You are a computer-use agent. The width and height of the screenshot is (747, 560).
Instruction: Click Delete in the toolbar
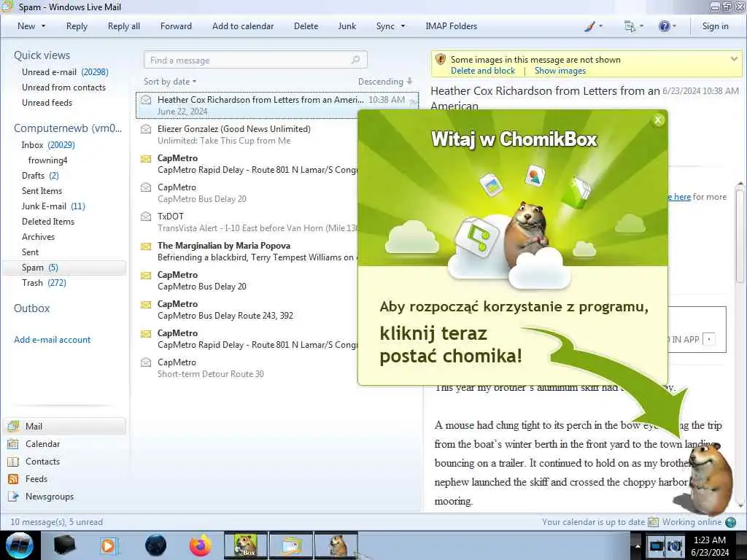306,26
